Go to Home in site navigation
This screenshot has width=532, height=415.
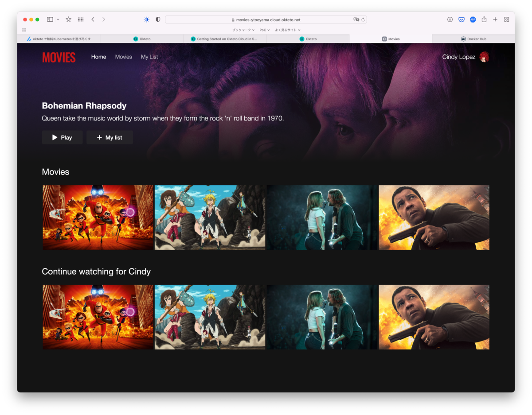(99, 57)
